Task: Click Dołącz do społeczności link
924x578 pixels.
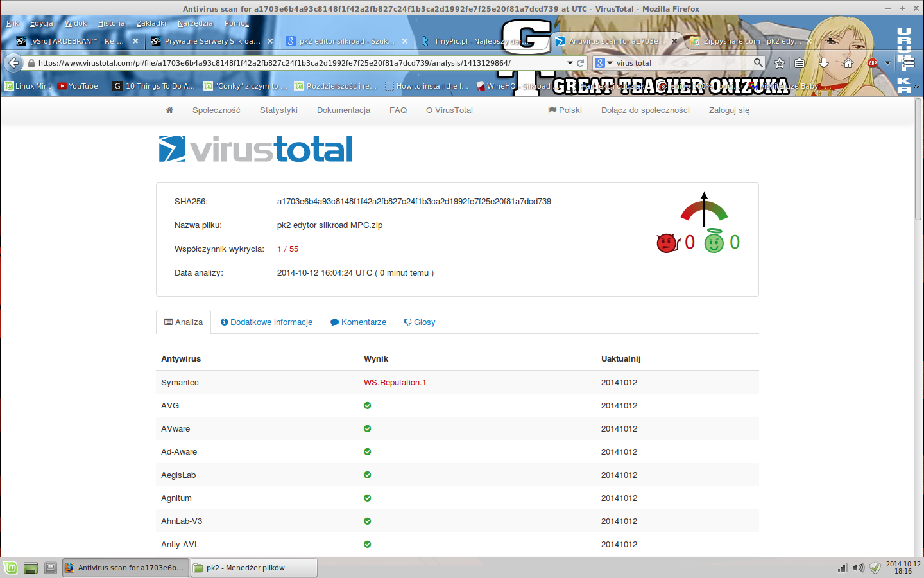Action: pos(646,110)
